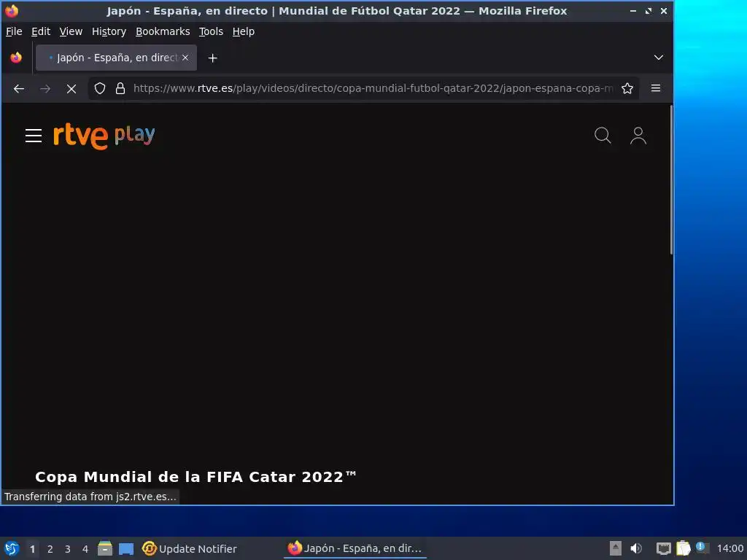Open the rtve play hamburger menu
Screen dimensions: 747x560
34,136
